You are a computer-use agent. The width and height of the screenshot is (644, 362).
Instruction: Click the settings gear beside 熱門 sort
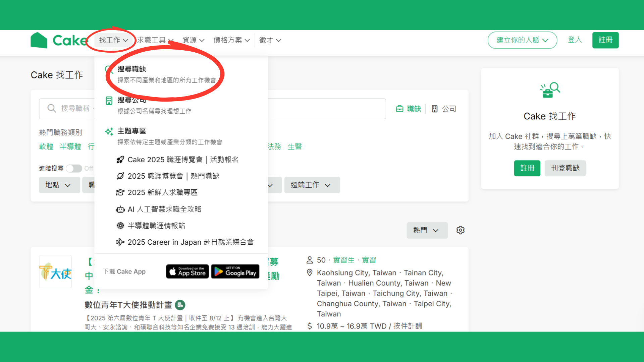pyautogui.click(x=460, y=230)
